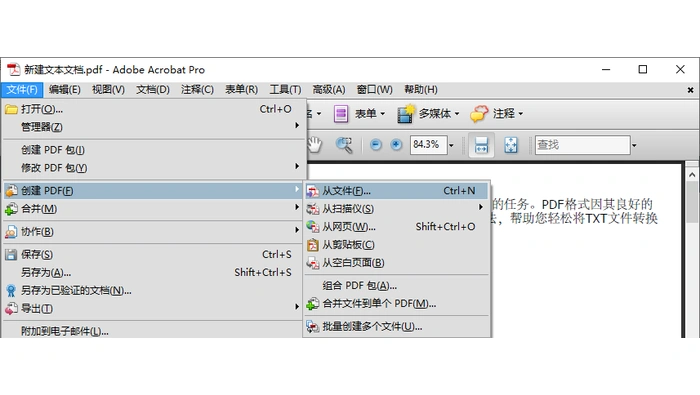The height and width of the screenshot is (395, 700).
Task: Click the 从网页(W)... globe icon
Action: (312, 227)
